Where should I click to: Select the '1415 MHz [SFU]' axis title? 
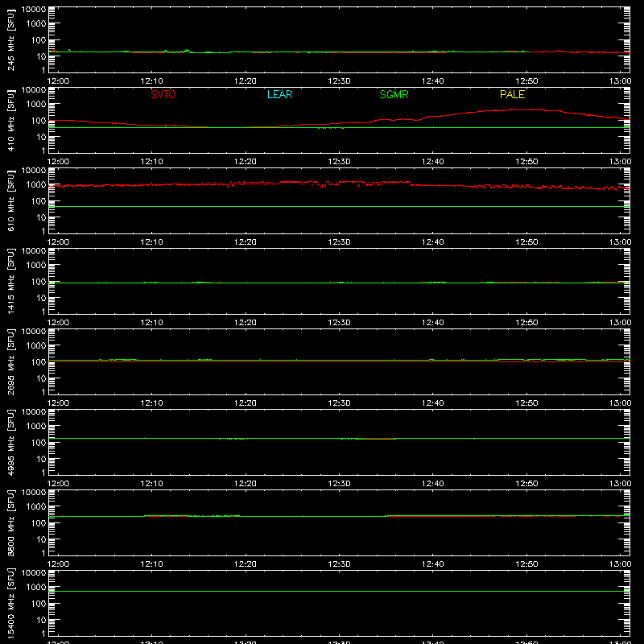click(x=11, y=282)
